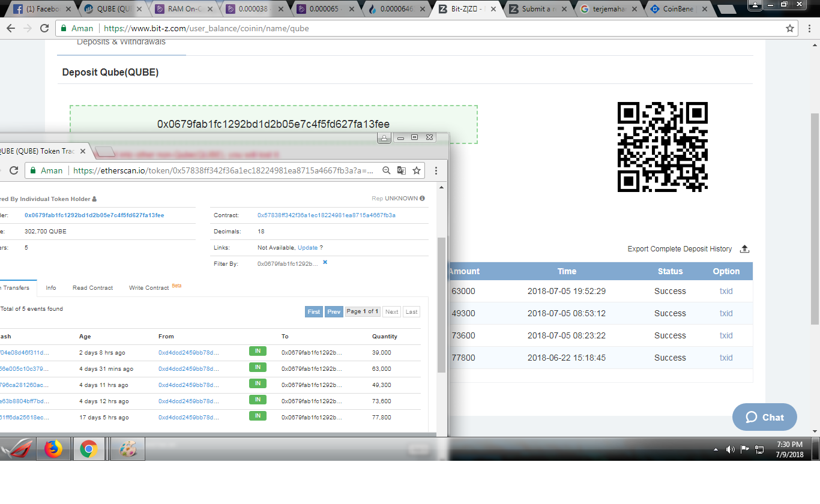This screenshot has width=820, height=504.
Task: Open the Info tab on Etherscan
Action: (51, 288)
